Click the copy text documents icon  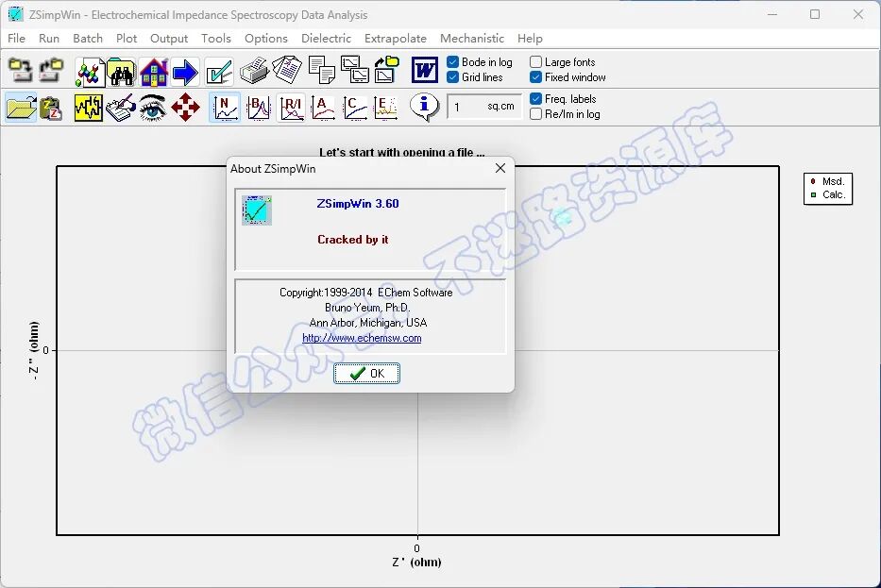pos(322,71)
